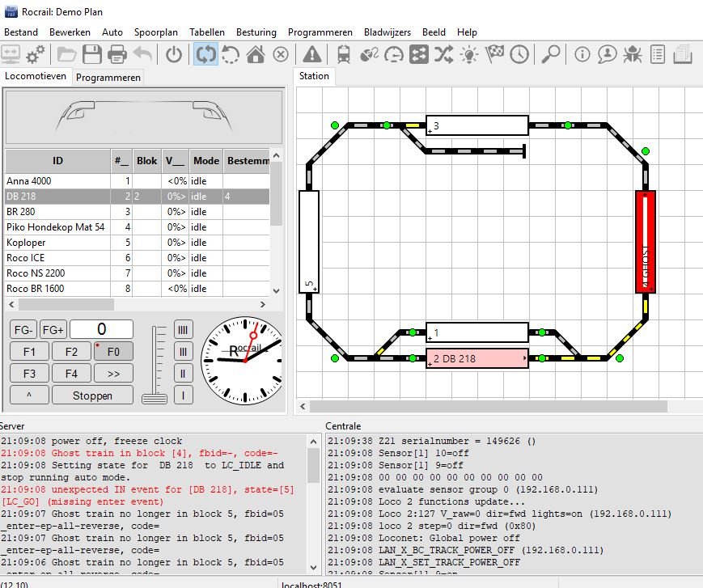The width and height of the screenshot is (703, 588).
Task: Toggle track power on/off icon
Action: tap(174, 55)
